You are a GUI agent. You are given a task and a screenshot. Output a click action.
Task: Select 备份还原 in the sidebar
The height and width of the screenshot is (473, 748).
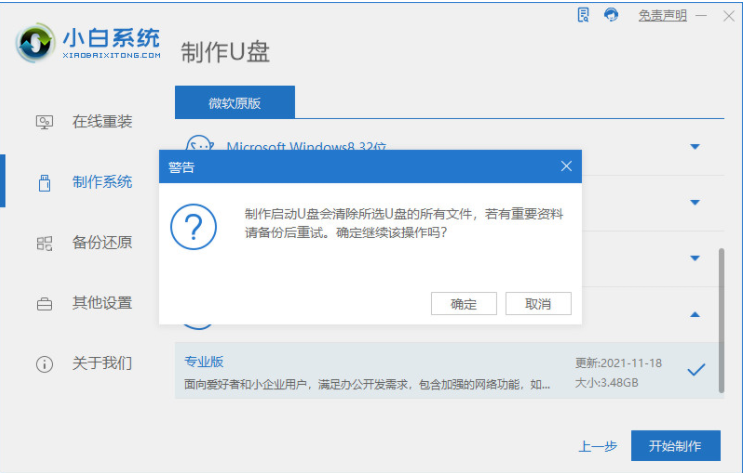tap(102, 242)
